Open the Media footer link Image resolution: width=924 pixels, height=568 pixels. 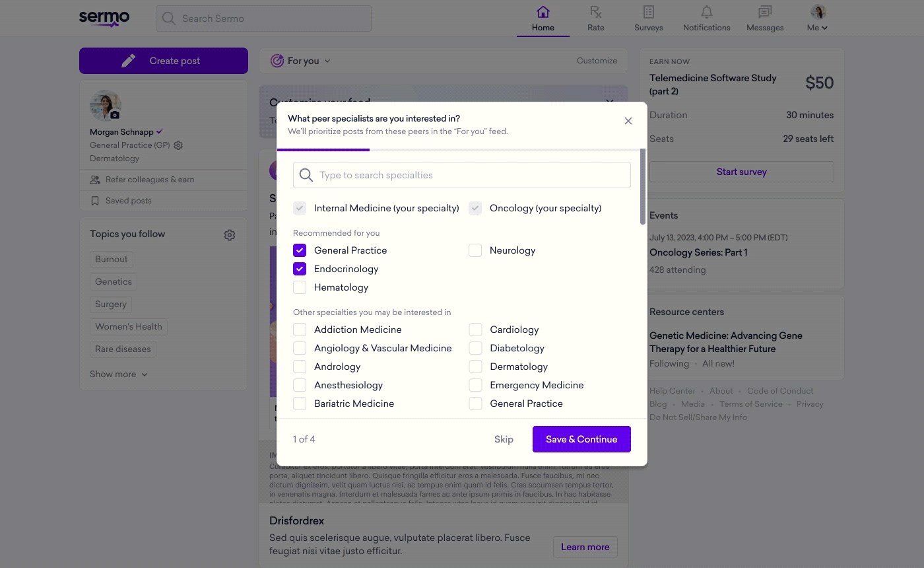pos(693,404)
